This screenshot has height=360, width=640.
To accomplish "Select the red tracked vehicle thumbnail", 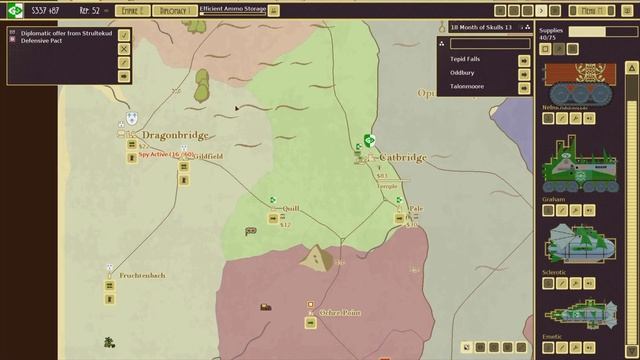I will point(580,84).
